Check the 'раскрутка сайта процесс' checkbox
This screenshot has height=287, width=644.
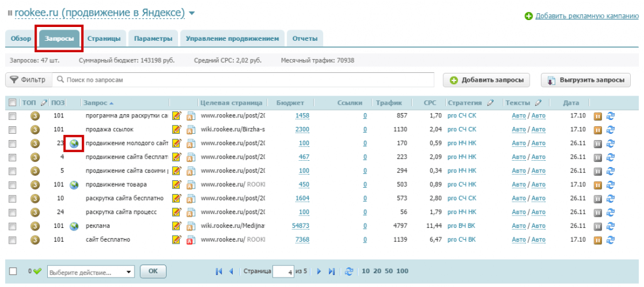(x=13, y=212)
